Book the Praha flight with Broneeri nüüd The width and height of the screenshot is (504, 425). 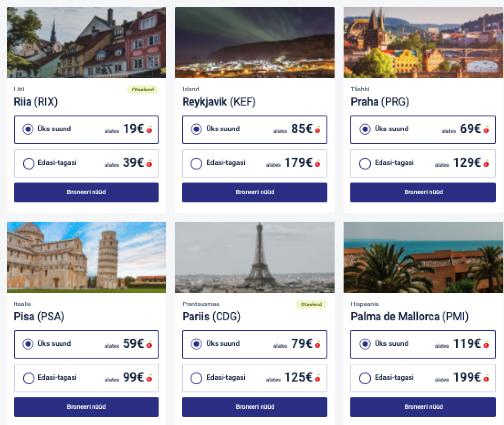pos(423,192)
